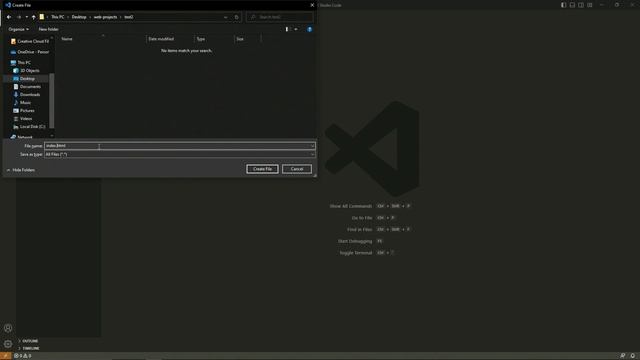Open the dialog help icon
640x360 pixels.
coord(309,29)
